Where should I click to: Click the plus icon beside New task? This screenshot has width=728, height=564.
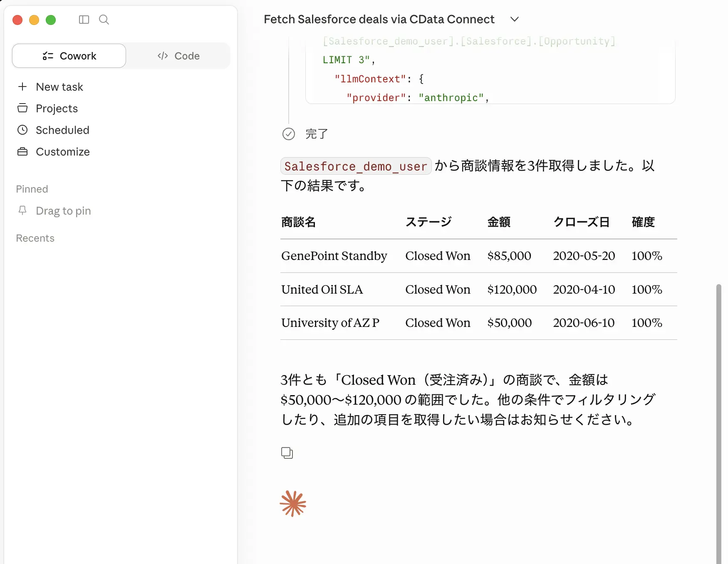tap(22, 87)
